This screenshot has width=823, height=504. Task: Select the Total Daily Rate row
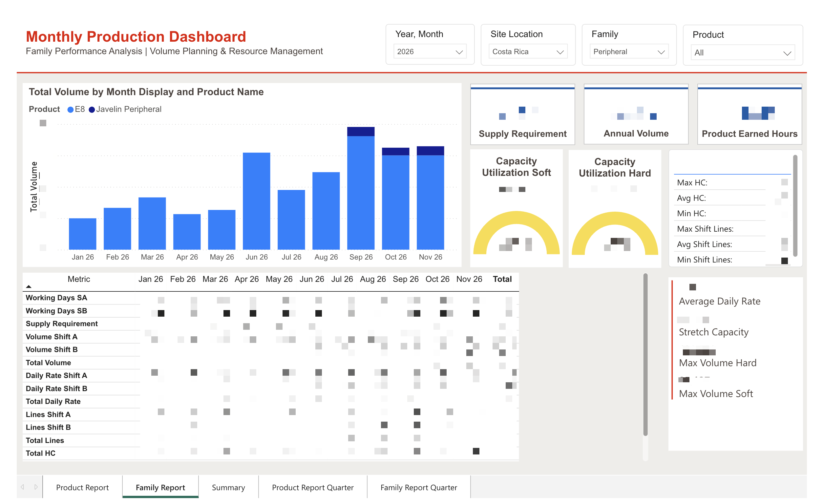[270, 402]
